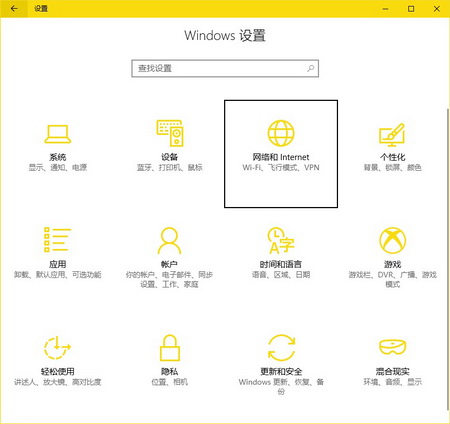Open the Privacy lock icon

(x=170, y=348)
